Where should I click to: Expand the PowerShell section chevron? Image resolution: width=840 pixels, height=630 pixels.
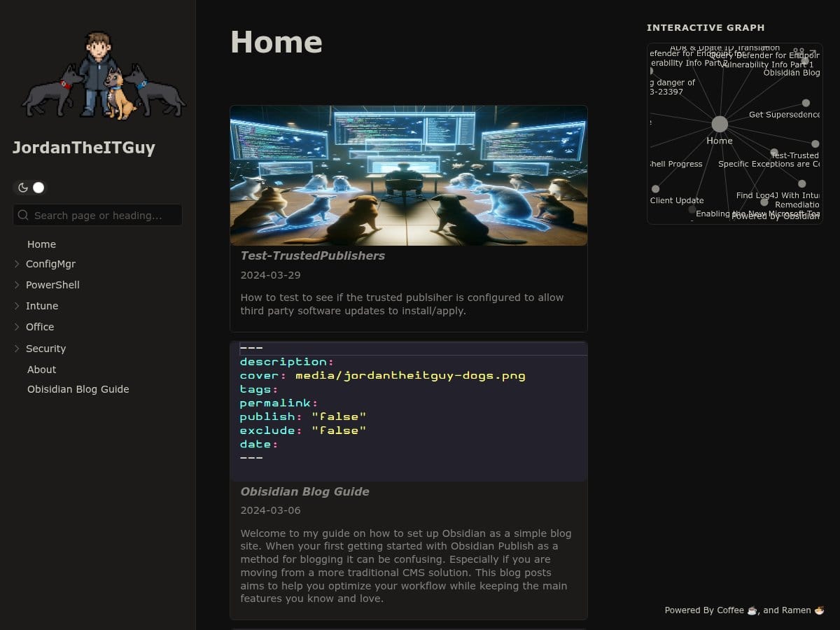17,285
